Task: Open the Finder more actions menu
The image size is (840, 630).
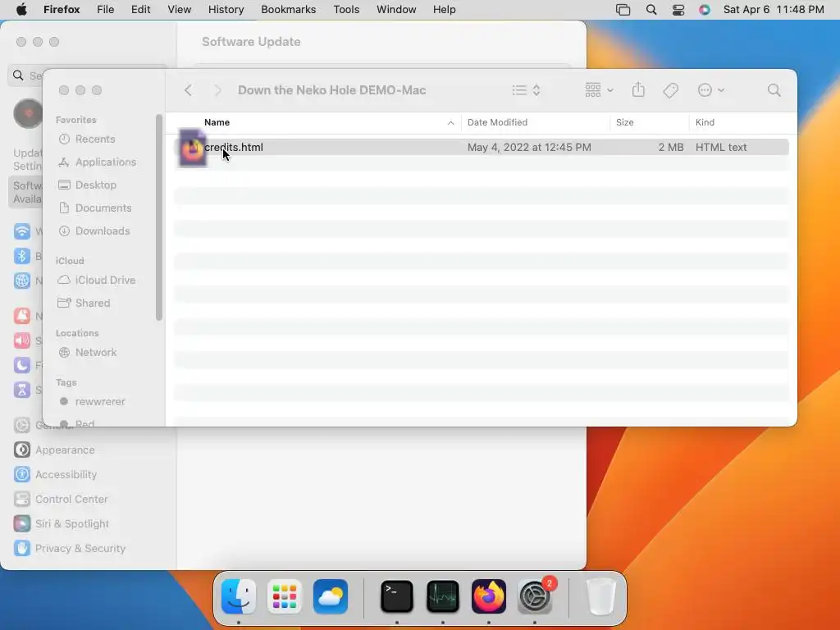Action: 711,90
